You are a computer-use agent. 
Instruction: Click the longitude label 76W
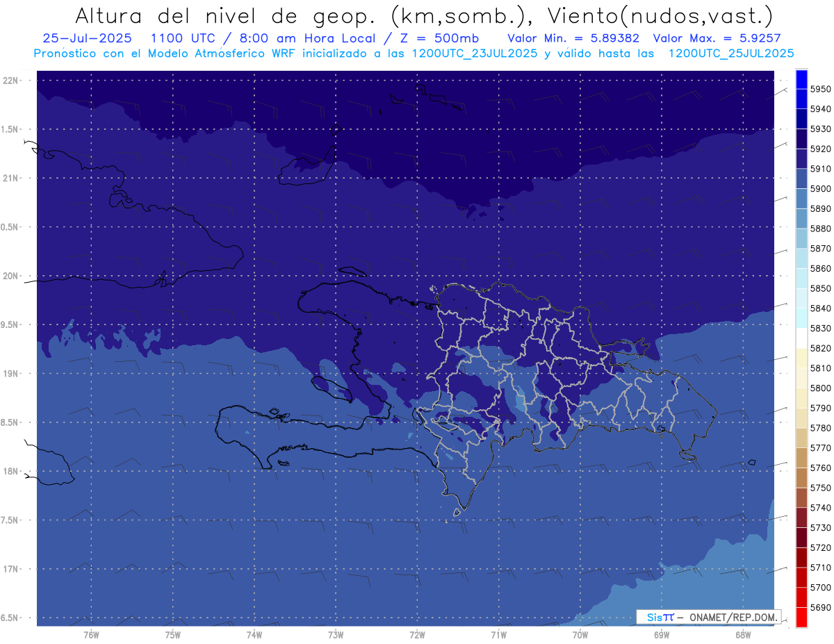click(x=91, y=635)
